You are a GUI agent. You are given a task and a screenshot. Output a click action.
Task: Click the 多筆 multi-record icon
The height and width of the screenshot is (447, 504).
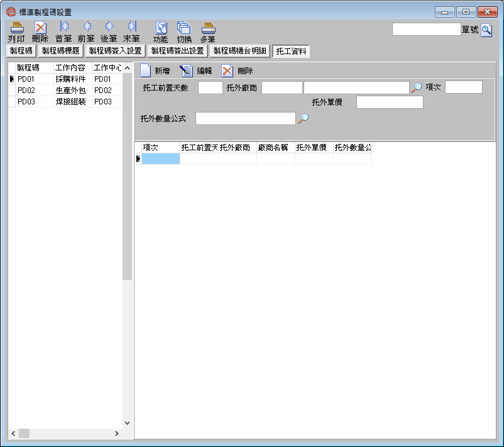208,28
